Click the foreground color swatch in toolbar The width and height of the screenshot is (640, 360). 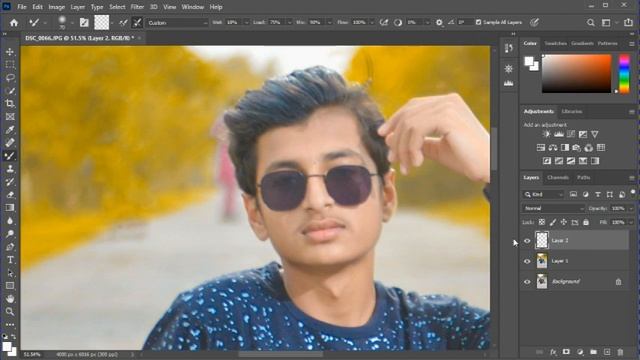pos(6,347)
